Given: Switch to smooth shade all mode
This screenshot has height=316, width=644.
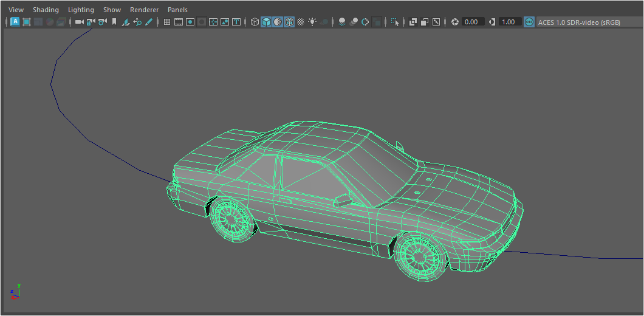Looking at the screenshot, I should (266, 22).
